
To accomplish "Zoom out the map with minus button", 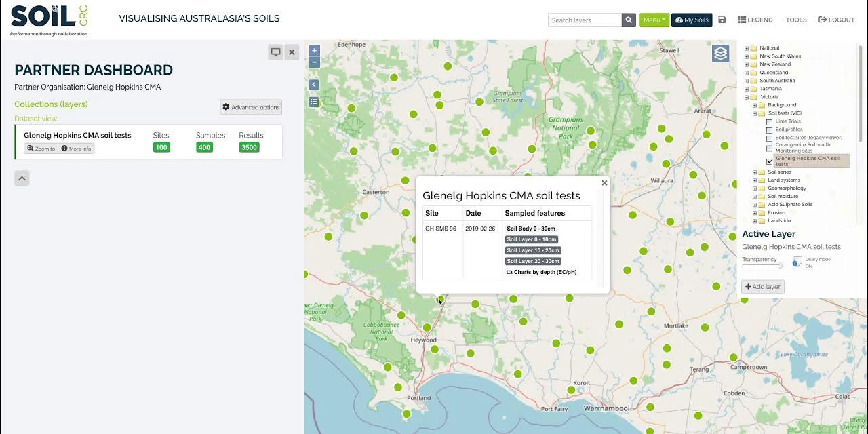I will click(314, 62).
